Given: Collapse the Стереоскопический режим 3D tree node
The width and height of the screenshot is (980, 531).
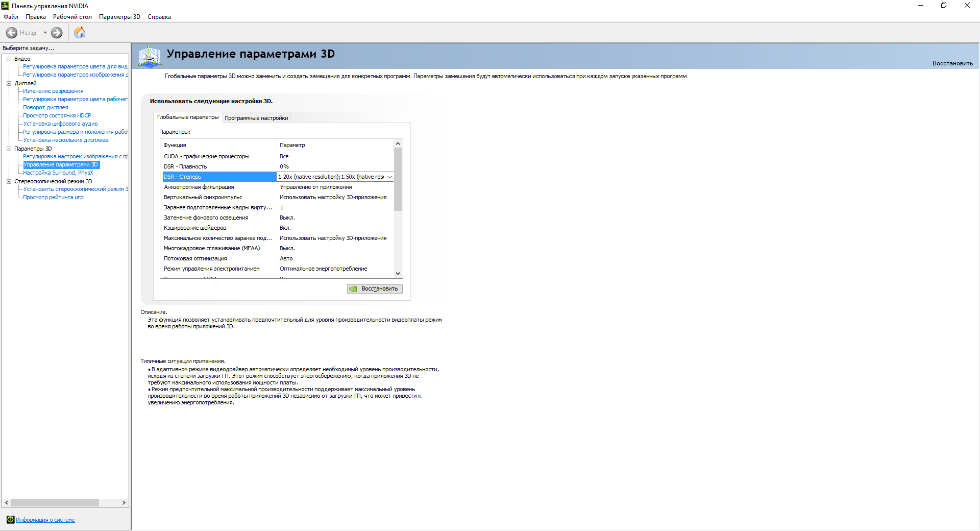Looking at the screenshot, I should (9, 181).
